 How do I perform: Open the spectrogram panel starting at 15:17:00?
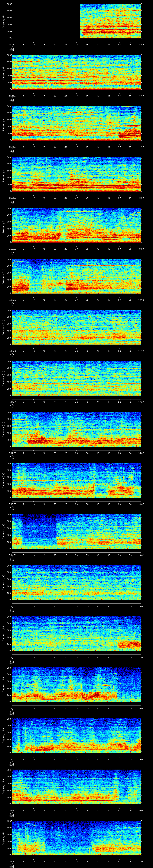tap(77, 685)
